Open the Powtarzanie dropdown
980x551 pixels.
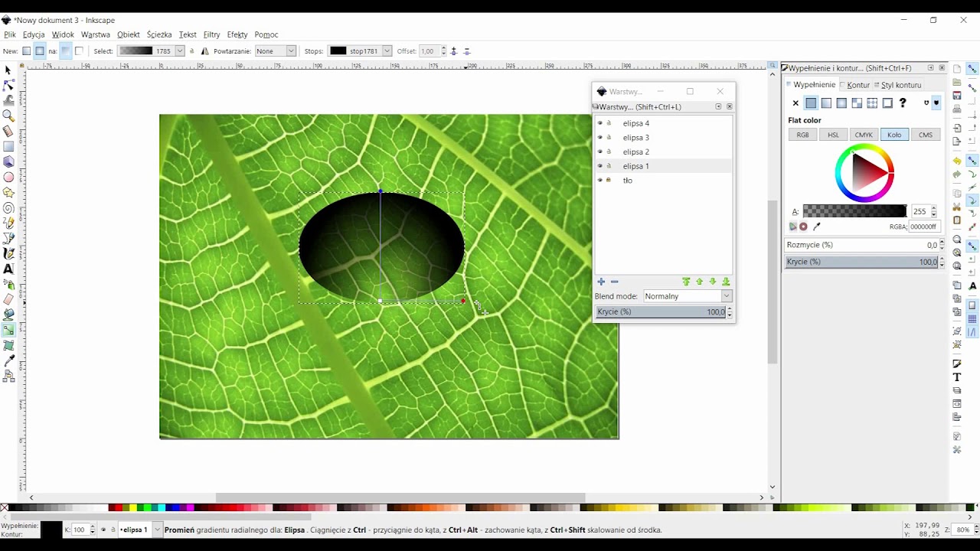[x=275, y=51]
